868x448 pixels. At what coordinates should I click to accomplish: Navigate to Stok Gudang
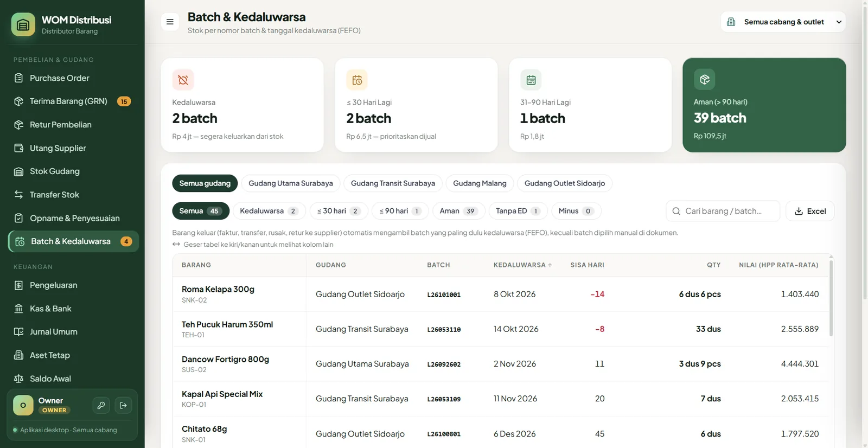[x=73, y=171]
